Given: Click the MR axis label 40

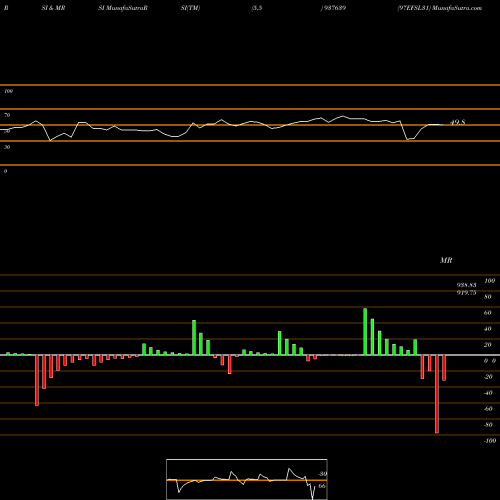Looking at the screenshot, I should [x=488, y=329].
